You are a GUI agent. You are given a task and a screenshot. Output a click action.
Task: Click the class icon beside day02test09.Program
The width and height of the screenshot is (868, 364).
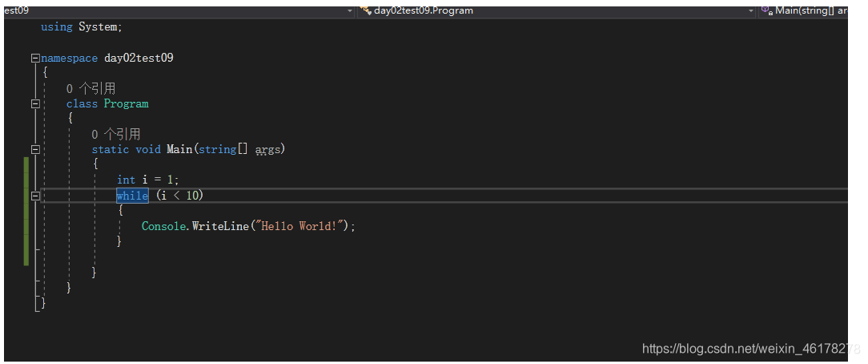click(365, 10)
